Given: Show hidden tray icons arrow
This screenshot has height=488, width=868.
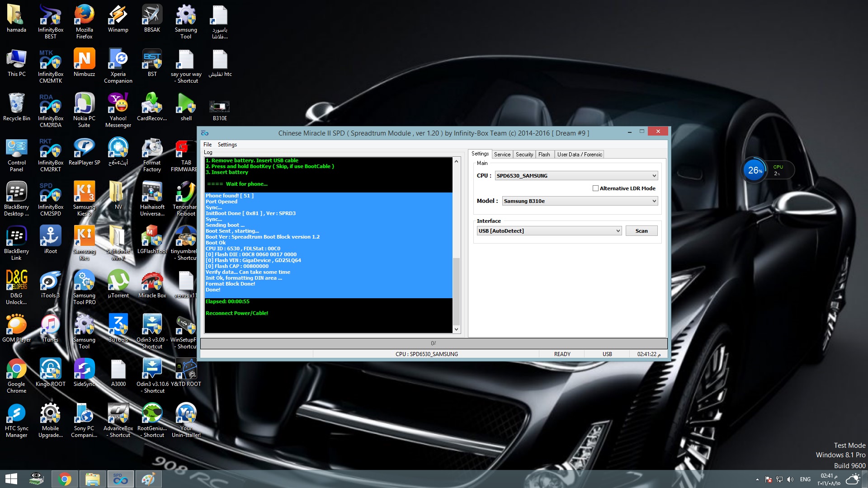Looking at the screenshot, I should [757, 479].
